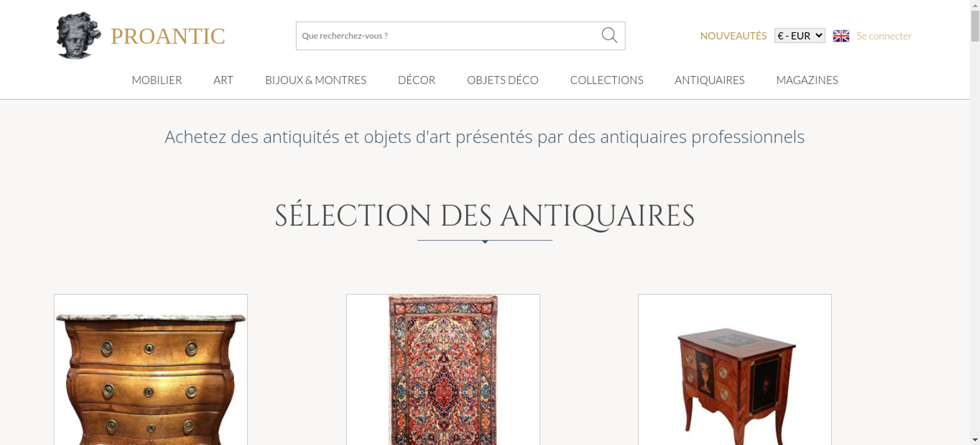Image resolution: width=980 pixels, height=445 pixels.
Task: Click the NOUVEAUTÉS link
Action: (x=733, y=36)
